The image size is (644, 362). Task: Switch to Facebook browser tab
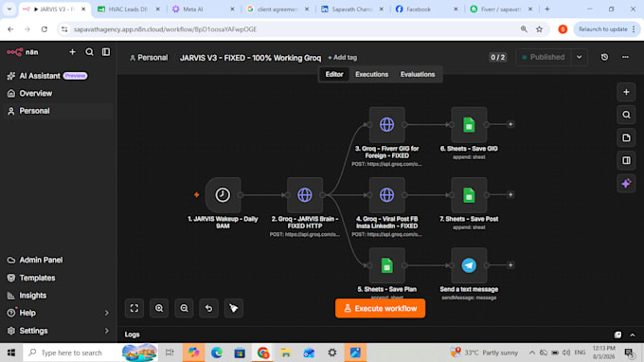pos(426,9)
